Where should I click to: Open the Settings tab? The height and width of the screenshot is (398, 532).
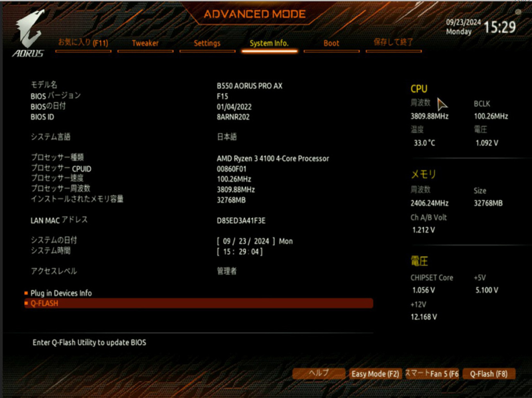pos(207,43)
